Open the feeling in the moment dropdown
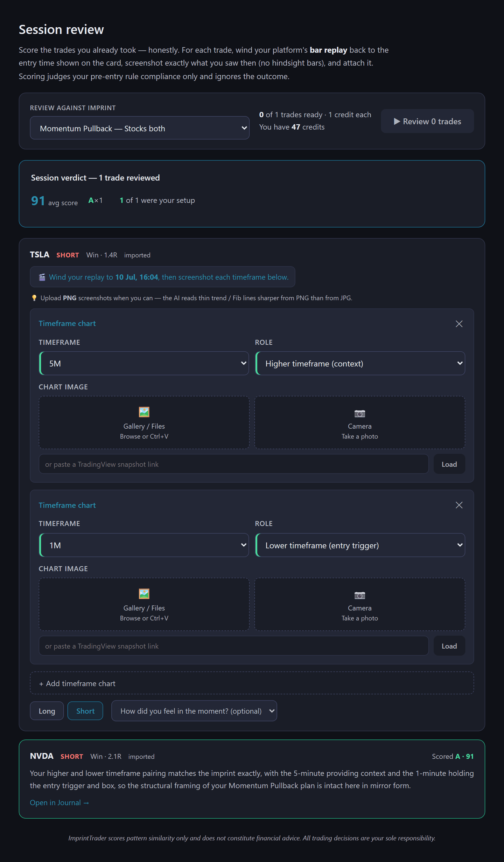Screen dimensions: 504x862 pos(194,711)
